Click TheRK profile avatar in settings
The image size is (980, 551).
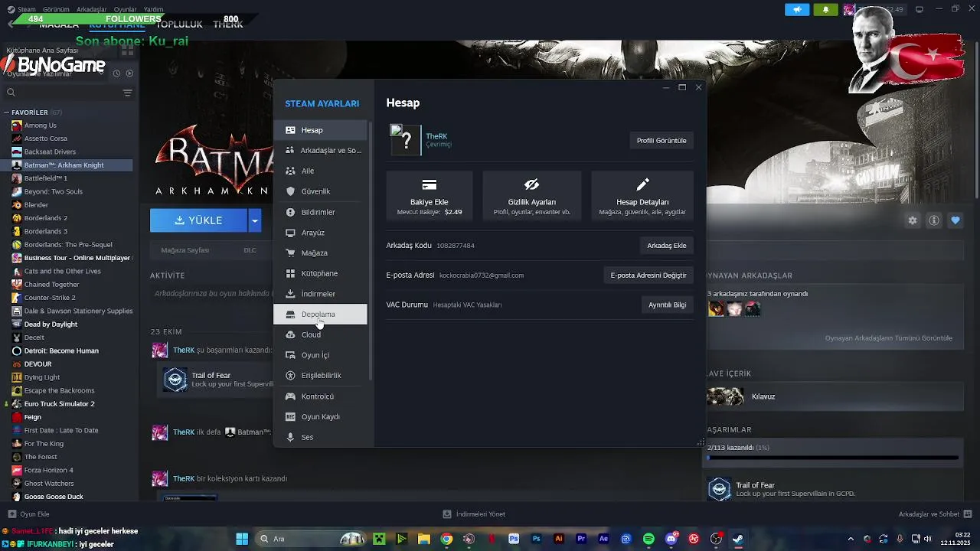point(406,140)
